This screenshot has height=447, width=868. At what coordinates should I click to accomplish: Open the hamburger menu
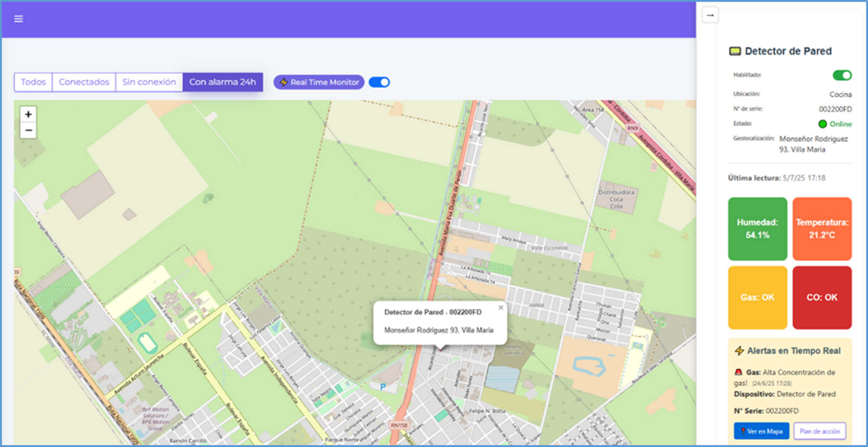coord(18,19)
